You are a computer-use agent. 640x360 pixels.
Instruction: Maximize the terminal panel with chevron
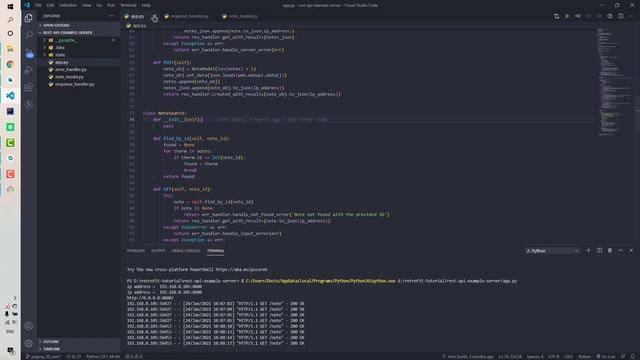point(620,251)
